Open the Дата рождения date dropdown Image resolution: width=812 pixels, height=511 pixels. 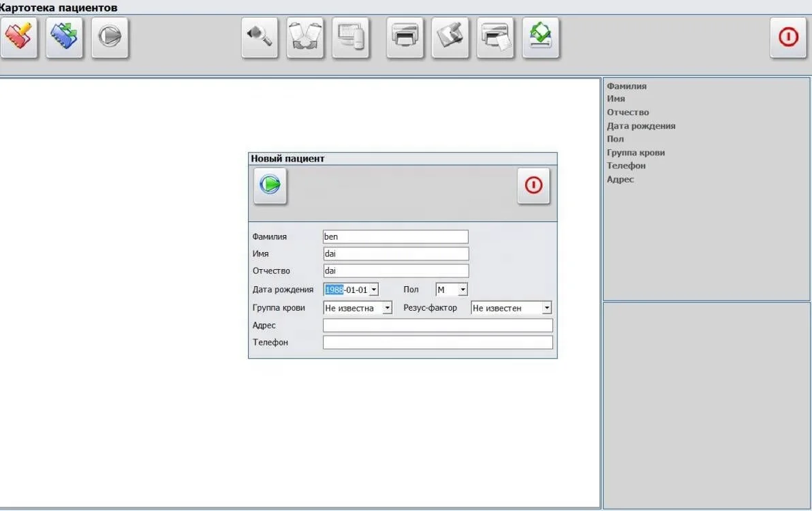373,290
